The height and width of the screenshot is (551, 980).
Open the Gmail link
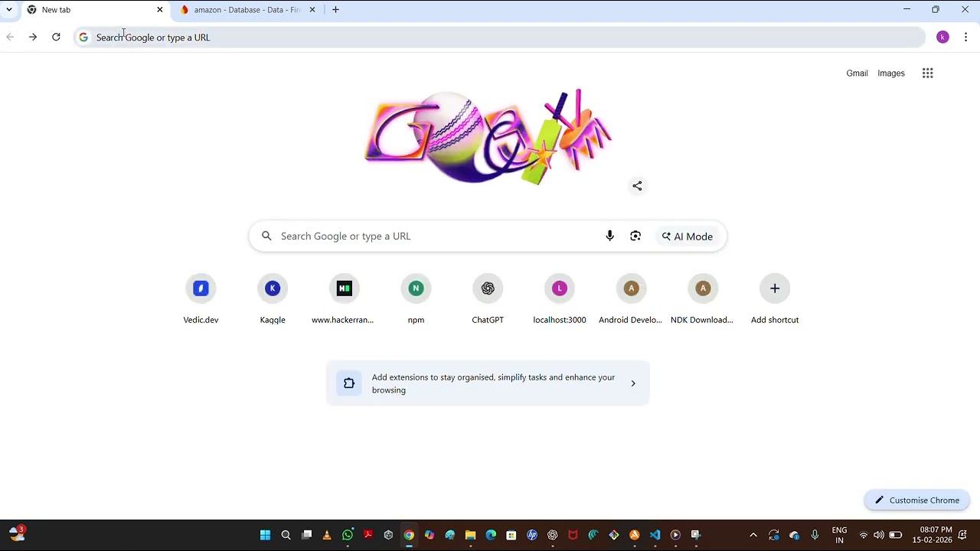tap(857, 73)
